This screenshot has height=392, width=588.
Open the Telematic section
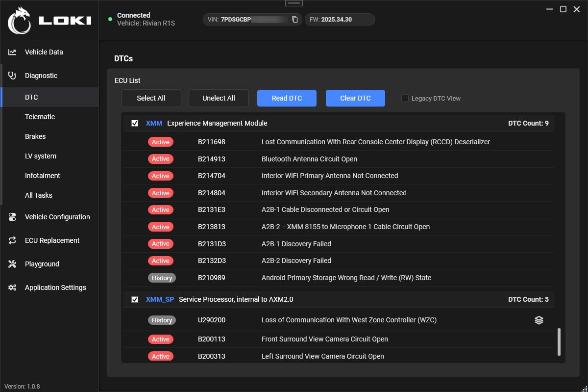point(50,117)
